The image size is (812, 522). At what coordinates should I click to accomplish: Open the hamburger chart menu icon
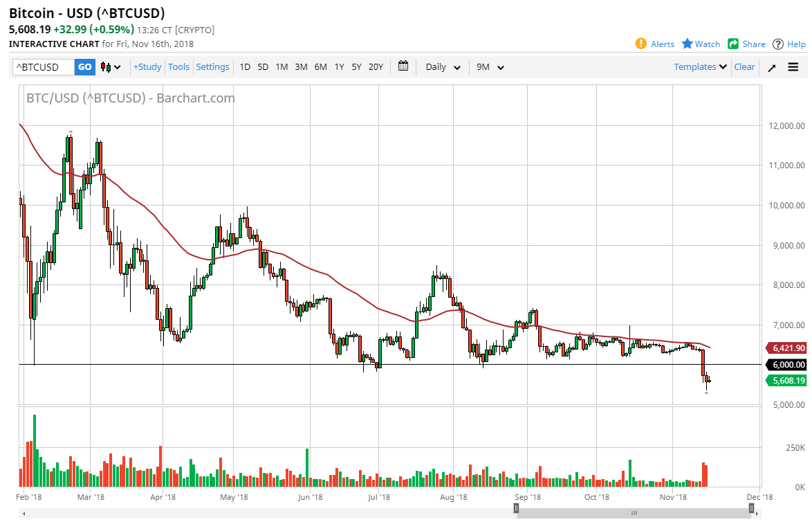click(x=793, y=66)
